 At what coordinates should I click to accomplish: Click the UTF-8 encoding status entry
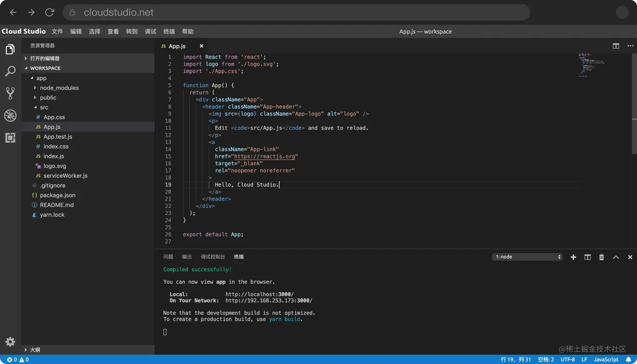pos(567,359)
